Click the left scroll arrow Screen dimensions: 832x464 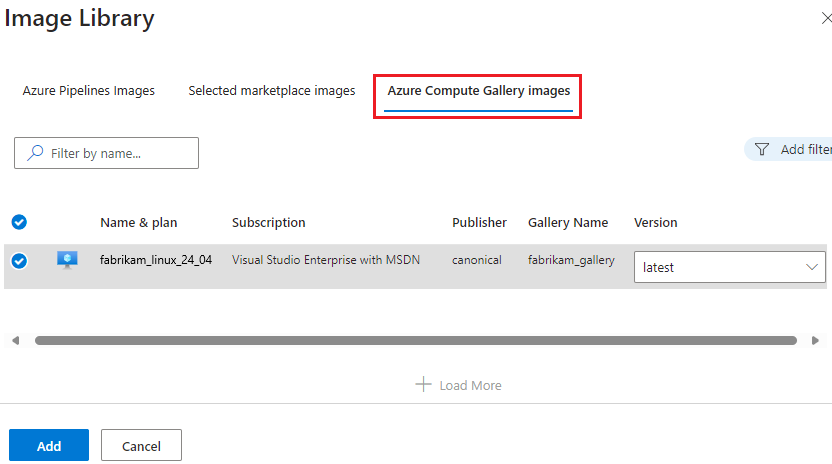[x=15, y=341]
